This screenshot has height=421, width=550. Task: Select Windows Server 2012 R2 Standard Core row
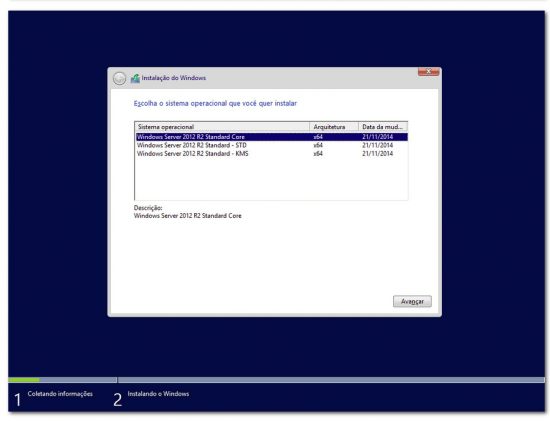point(271,137)
